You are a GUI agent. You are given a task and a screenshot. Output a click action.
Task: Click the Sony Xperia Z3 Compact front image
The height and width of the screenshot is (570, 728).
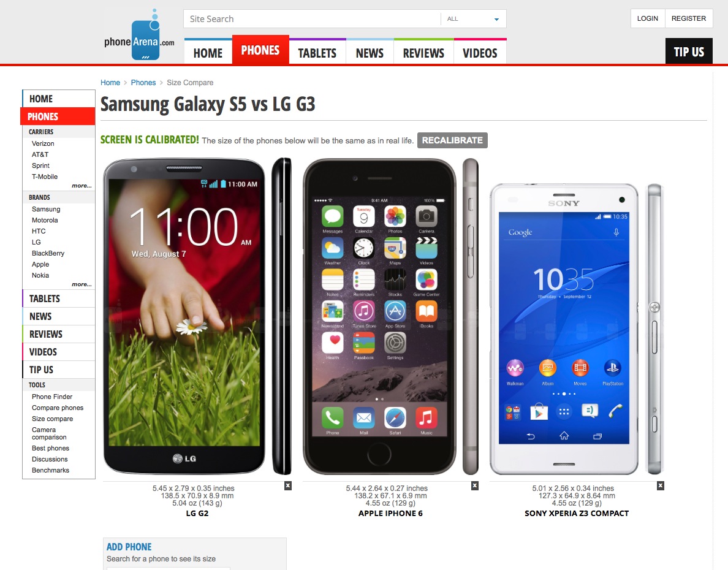pyautogui.click(x=564, y=329)
